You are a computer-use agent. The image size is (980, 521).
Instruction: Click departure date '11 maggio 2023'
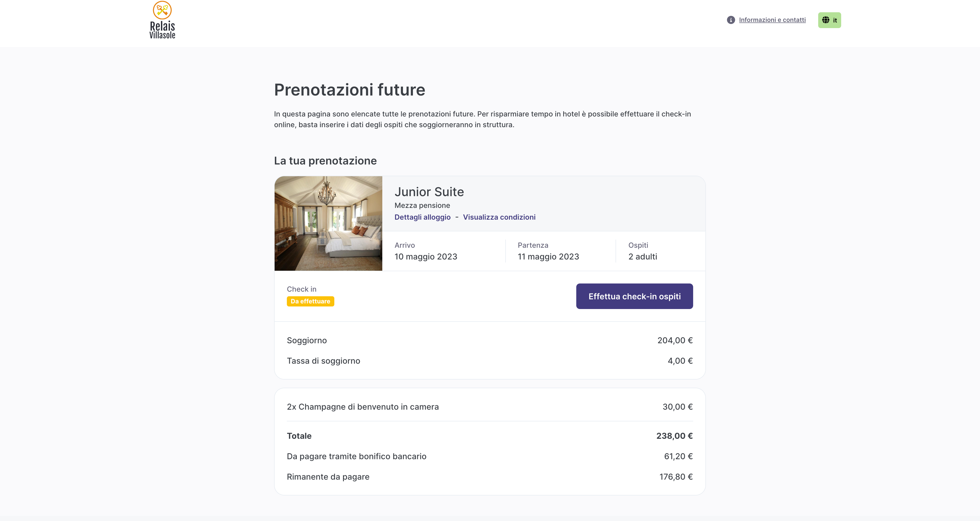pyautogui.click(x=548, y=257)
